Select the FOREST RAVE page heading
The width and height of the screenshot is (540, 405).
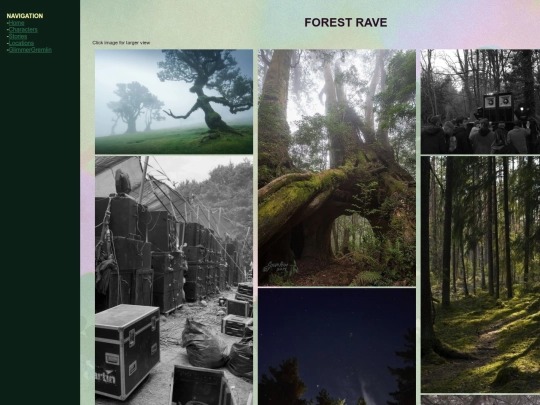345,22
